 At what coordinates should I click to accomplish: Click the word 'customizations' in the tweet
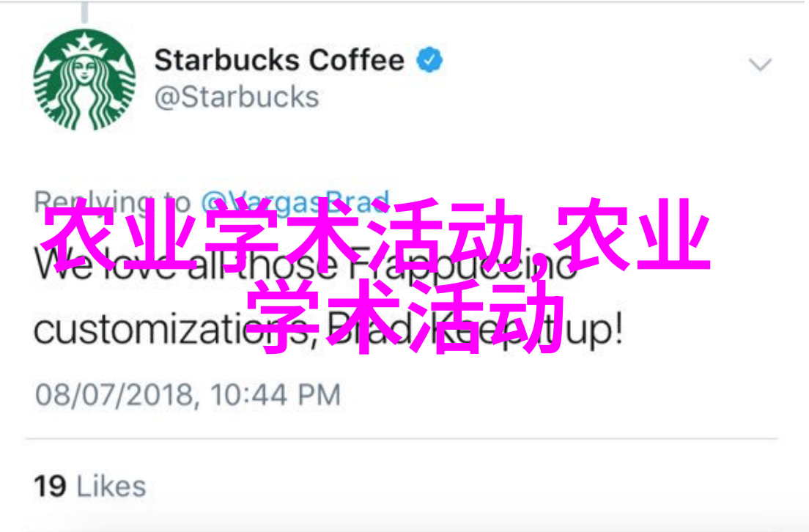click(x=171, y=329)
